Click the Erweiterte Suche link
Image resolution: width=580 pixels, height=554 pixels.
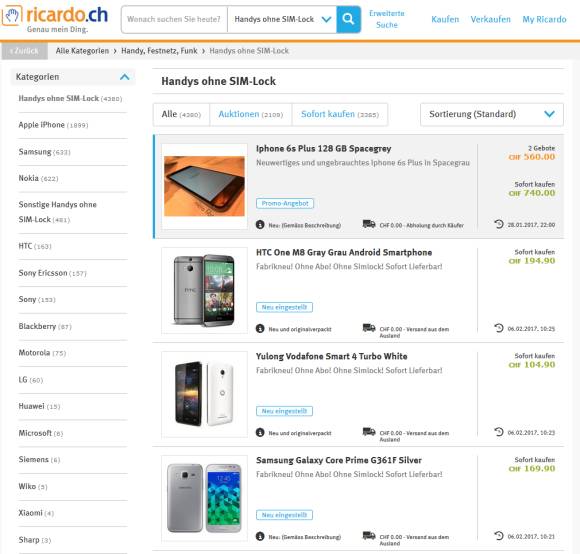point(387,19)
